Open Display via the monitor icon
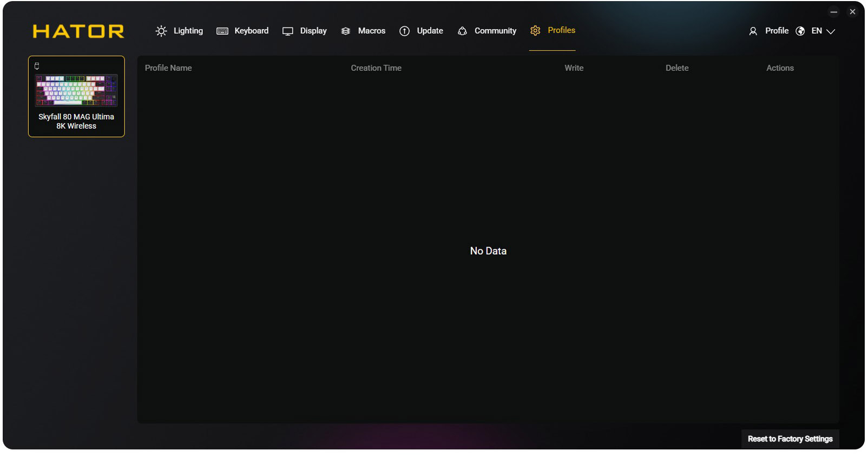This screenshot has width=868, height=457. pyautogui.click(x=288, y=31)
